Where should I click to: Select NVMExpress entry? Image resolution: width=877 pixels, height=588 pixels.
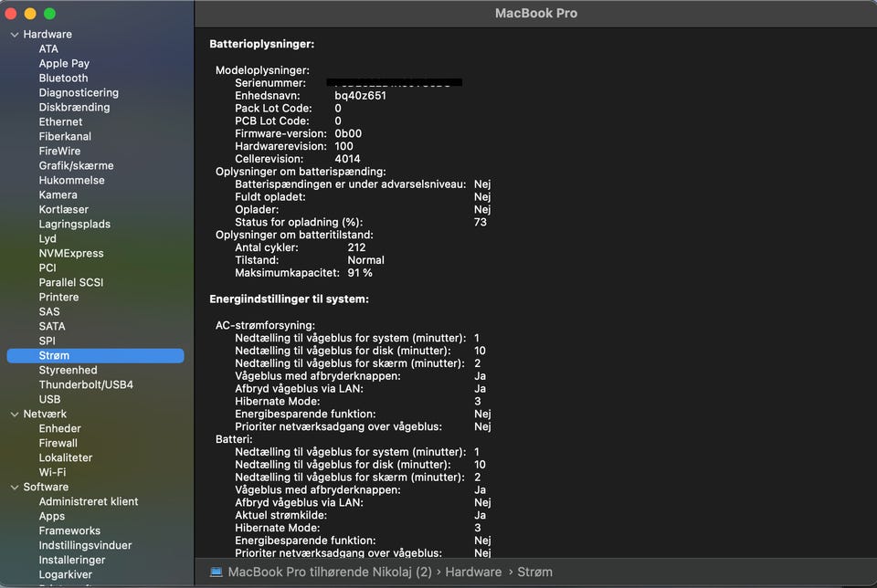pos(71,253)
